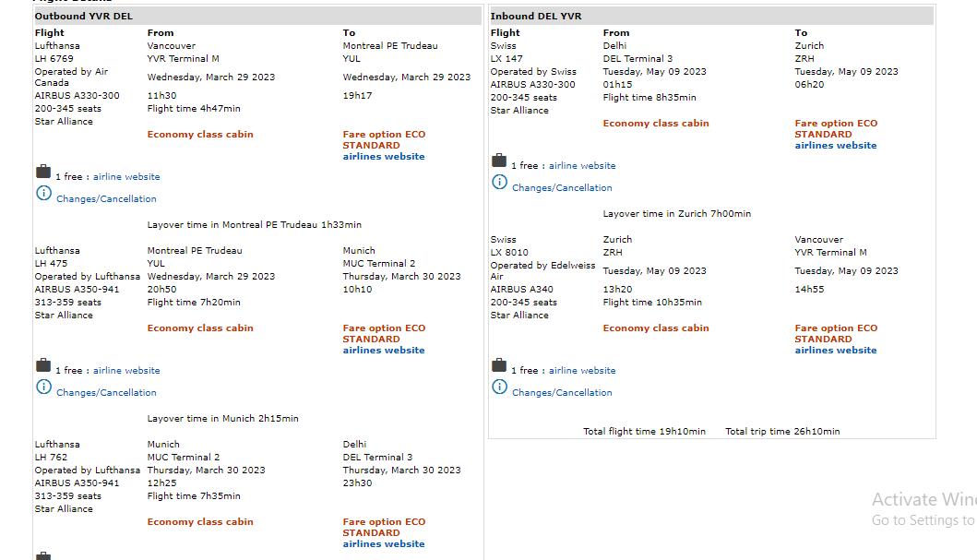Click the info icon for flight LH 6769 changes

point(43,193)
